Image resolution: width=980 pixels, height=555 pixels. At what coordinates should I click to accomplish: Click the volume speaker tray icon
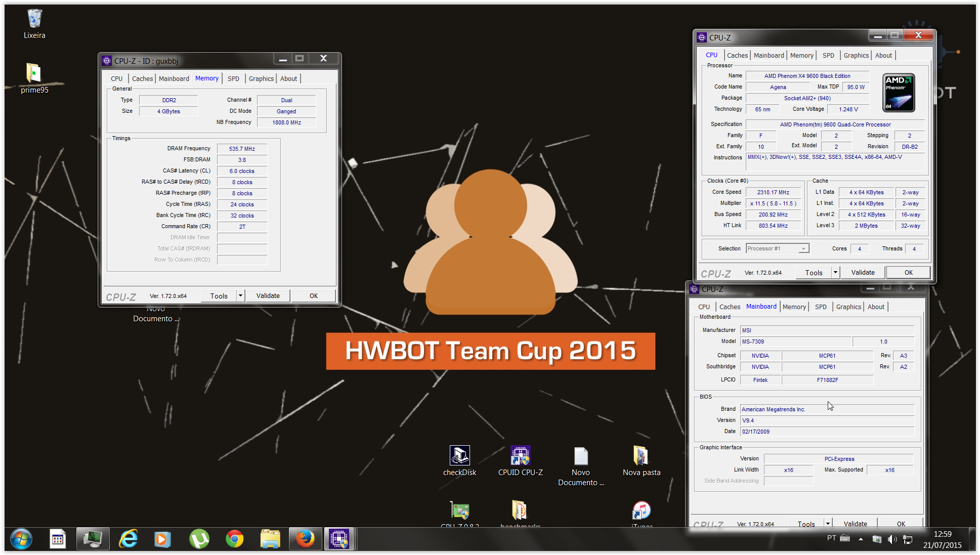[x=892, y=539]
